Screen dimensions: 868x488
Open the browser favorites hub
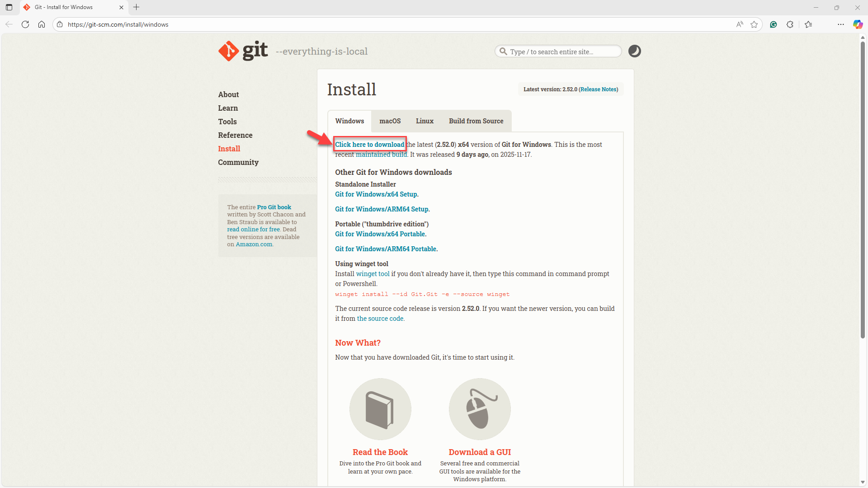pyautogui.click(x=809, y=24)
